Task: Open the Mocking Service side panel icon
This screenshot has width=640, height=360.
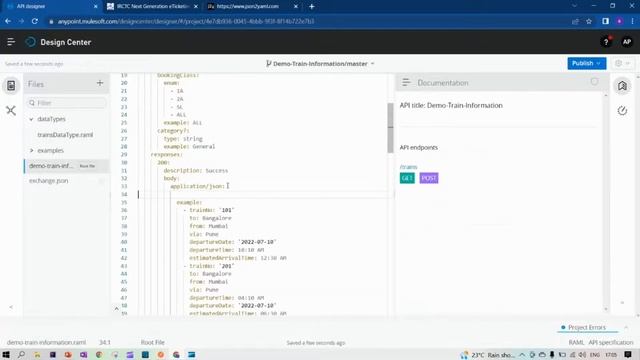Action: (622, 111)
